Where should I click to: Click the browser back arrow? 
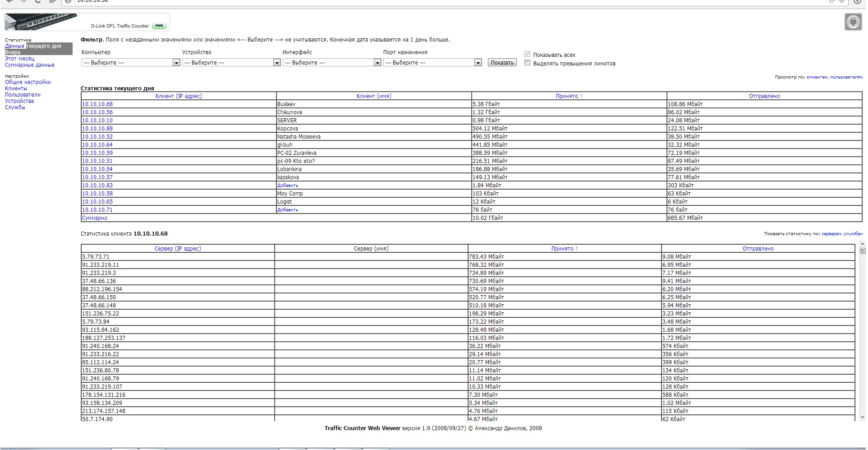click(x=9, y=1)
